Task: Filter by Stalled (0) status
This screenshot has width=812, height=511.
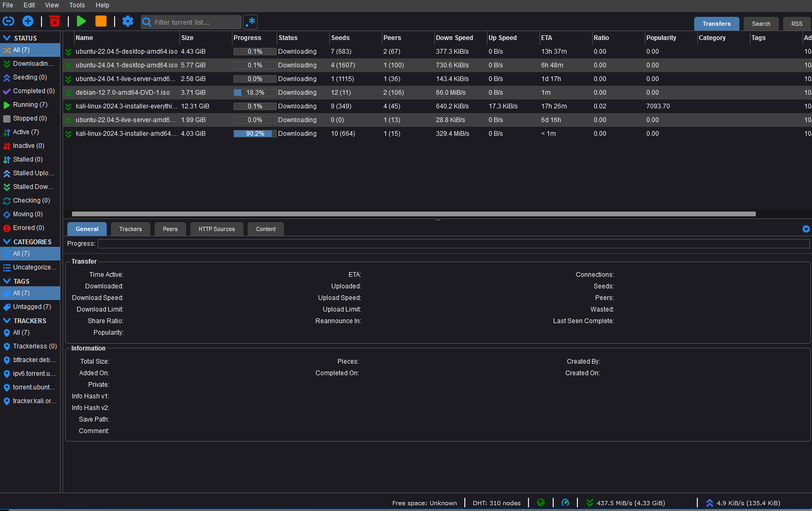Action: (30, 159)
